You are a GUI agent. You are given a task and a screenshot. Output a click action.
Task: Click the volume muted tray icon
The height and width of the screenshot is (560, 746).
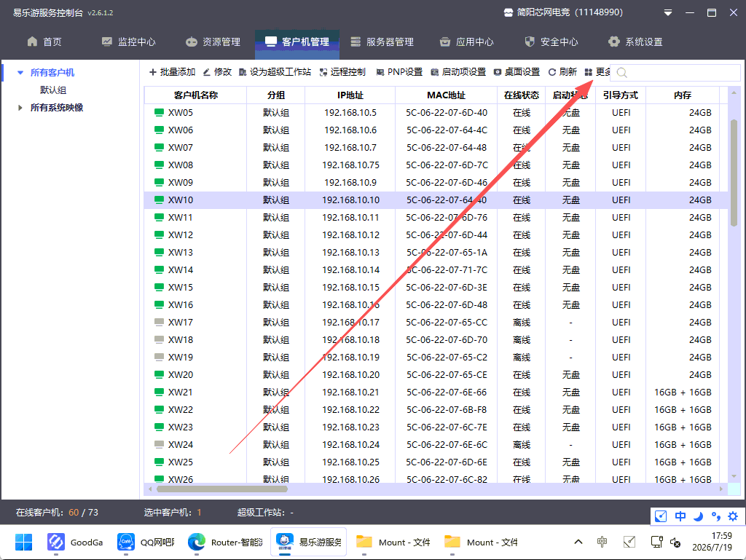(x=675, y=542)
